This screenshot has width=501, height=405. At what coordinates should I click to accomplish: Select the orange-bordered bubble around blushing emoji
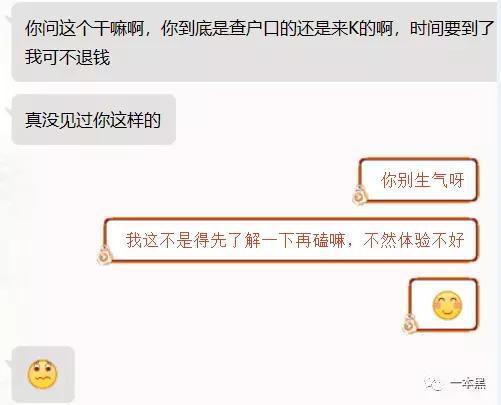[443, 305]
